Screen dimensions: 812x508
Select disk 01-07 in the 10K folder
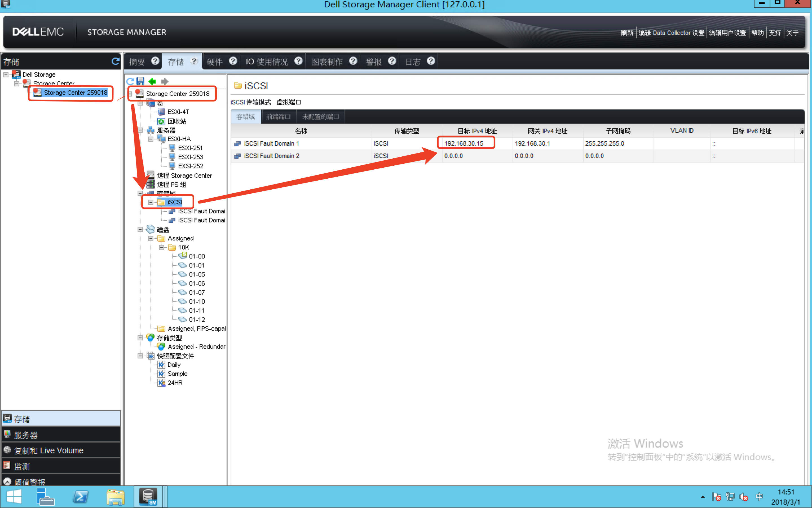(197, 293)
